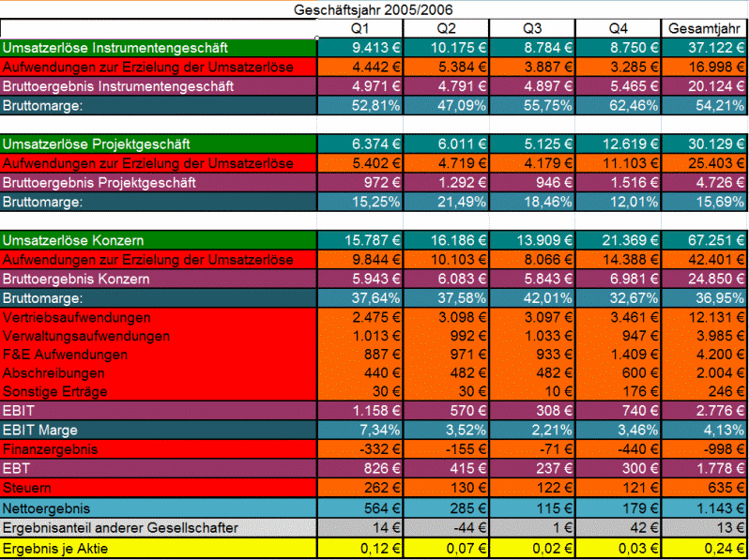Image resolution: width=749 pixels, height=560 pixels.
Task: Select the F&E Aufwendungen label
Action: 159,355
